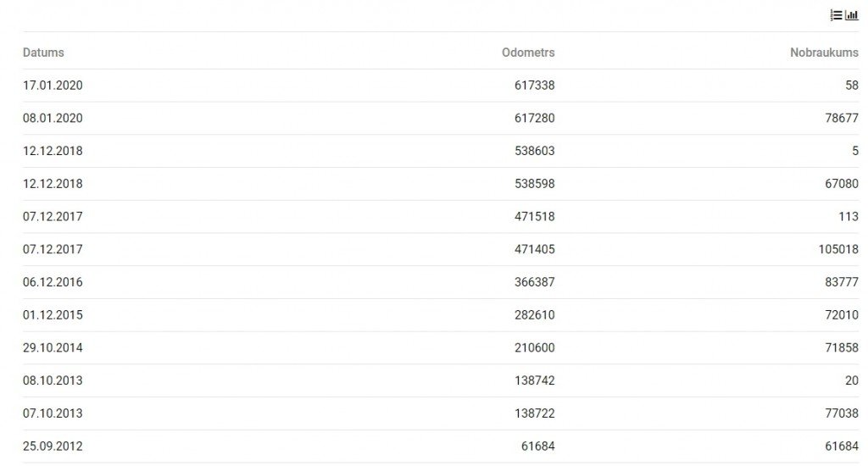This screenshot has width=868, height=466.
Task: Click odometer value 61684
Action: [x=538, y=446]
